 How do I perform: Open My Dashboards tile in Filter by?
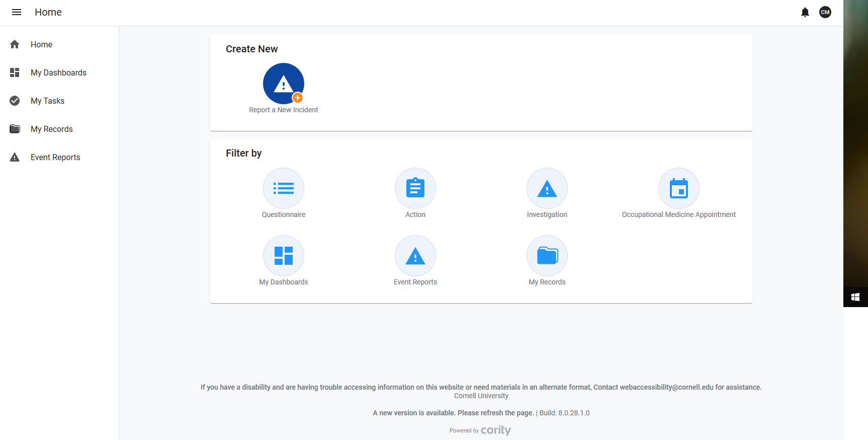[x=283, y=256]
